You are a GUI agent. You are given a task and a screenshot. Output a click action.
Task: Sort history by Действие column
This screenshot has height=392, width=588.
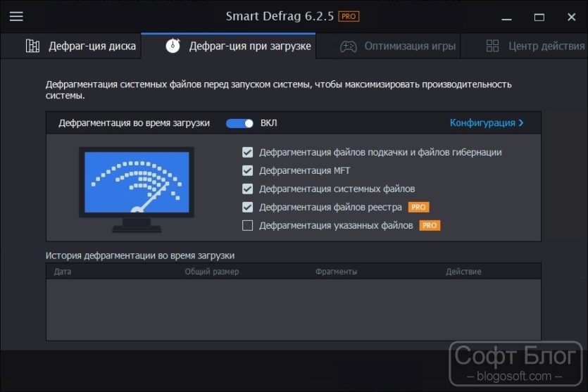[x=463, y=272]
